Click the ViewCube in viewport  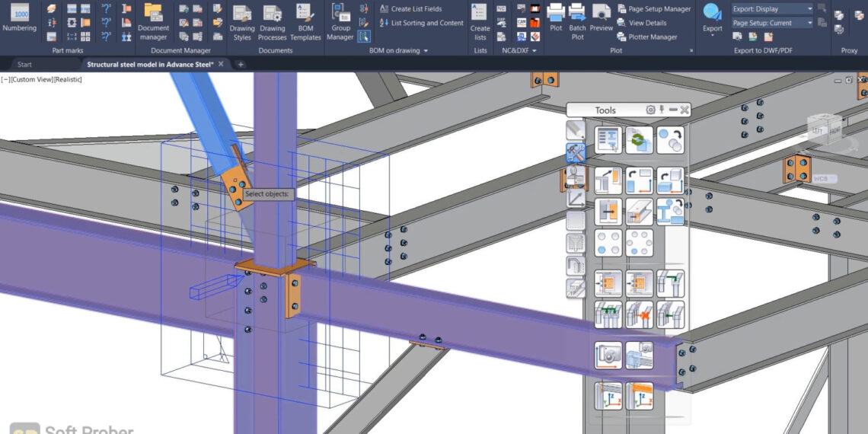825,131
